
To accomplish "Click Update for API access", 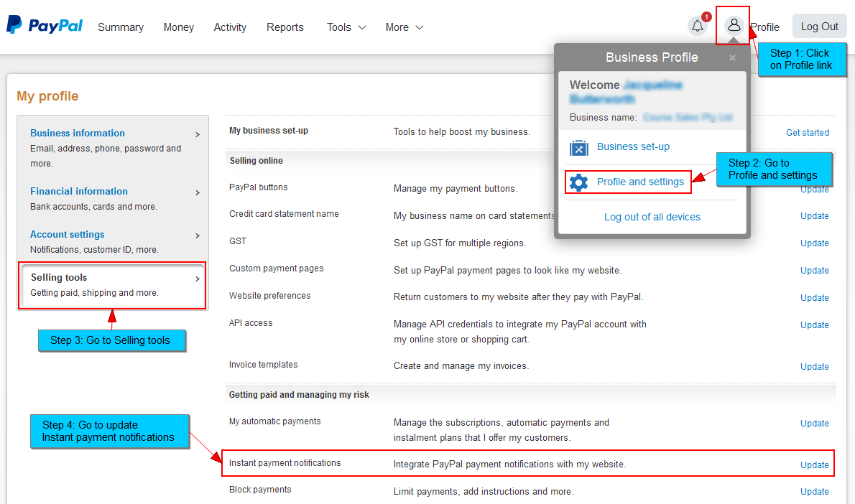I will pyautogui.click(x=815, y=325).
